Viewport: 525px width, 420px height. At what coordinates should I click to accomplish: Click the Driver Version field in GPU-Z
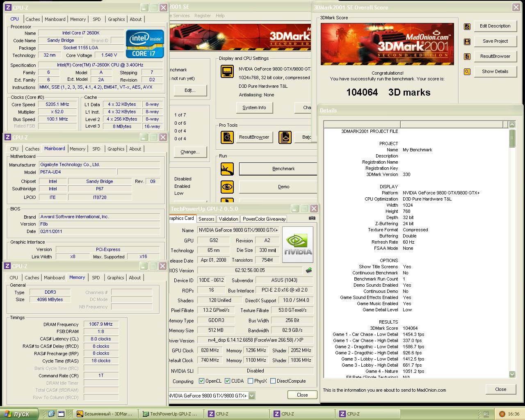(255, 340)
